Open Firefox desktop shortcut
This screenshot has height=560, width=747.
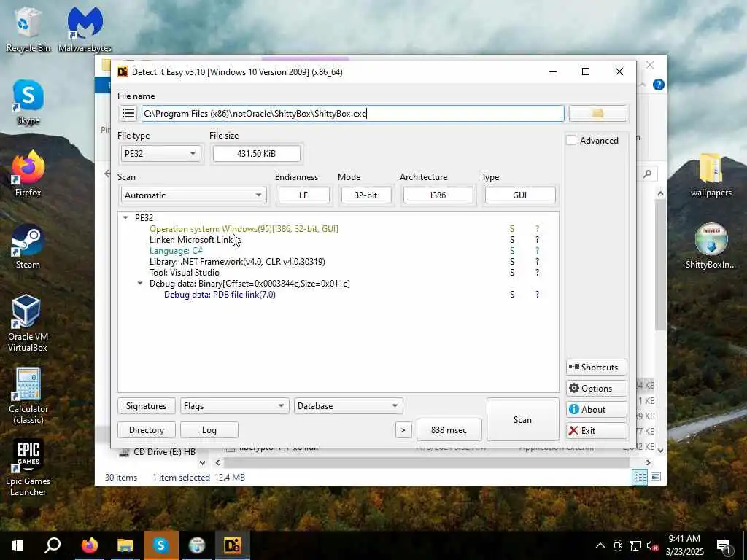coord(28,174)
